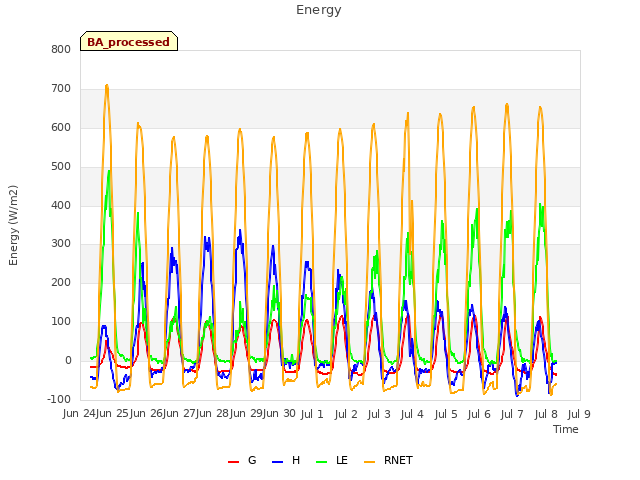Image resolution: width=640 pixels, height=480 pixels.
Task: Click the Jul 6 x-axis date label
Action: pos(479,414)
